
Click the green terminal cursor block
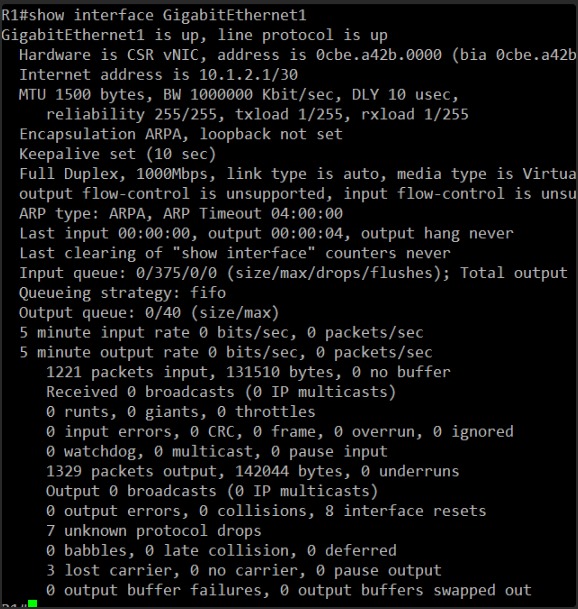pyautogui.click(x=33, y=604)
